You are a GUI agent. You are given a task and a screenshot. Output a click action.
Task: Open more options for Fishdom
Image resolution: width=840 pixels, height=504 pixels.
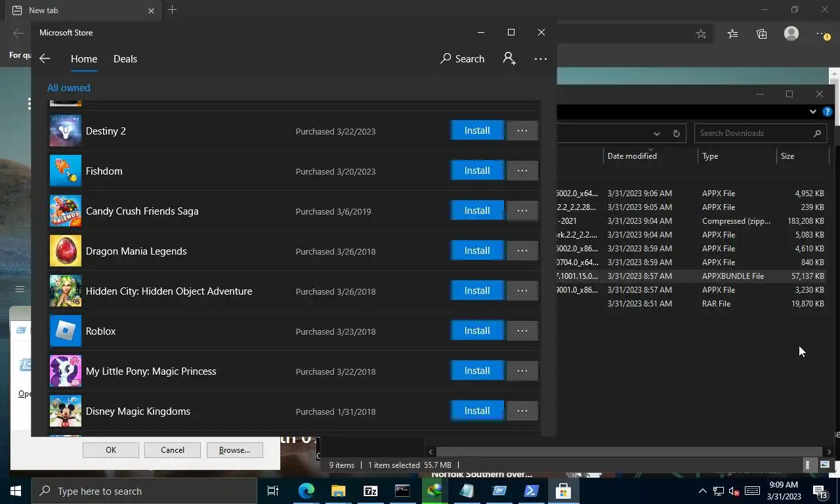(x=522, y=171)
